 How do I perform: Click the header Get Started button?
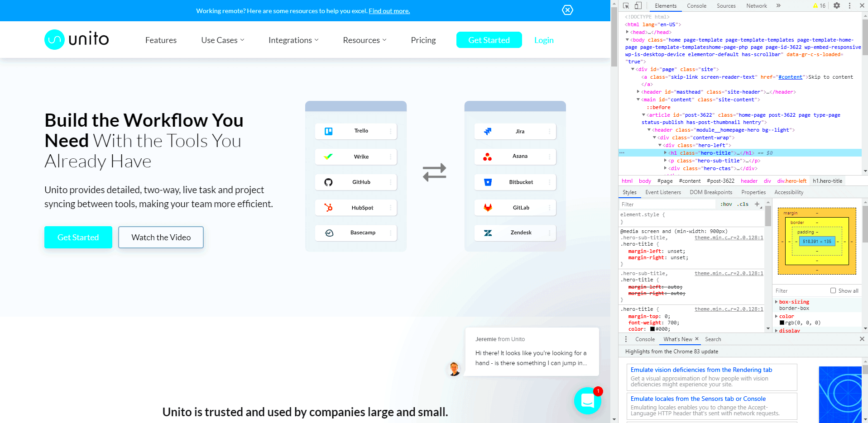click(x=489, y=40)
